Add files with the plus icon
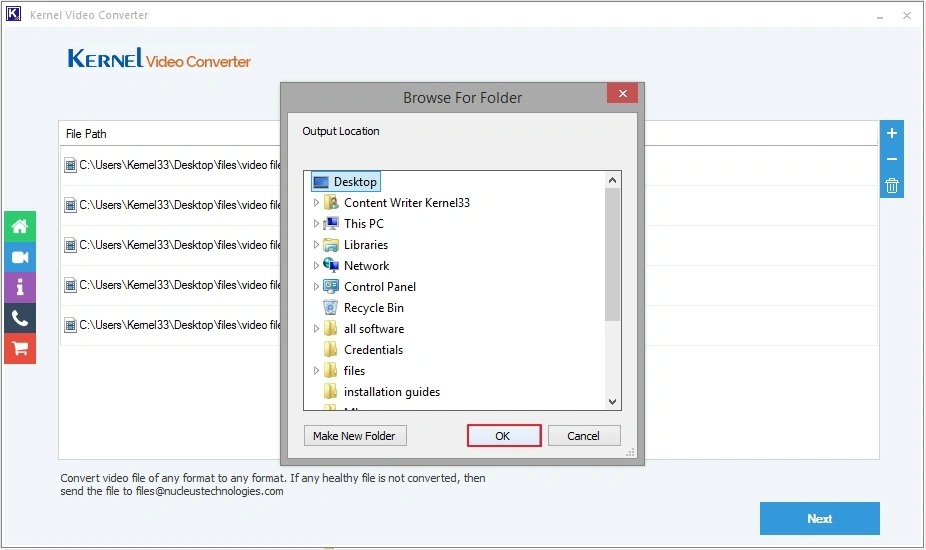Image resolution: width=926 pixels, height=550 pixels. (x=892, y=133)
